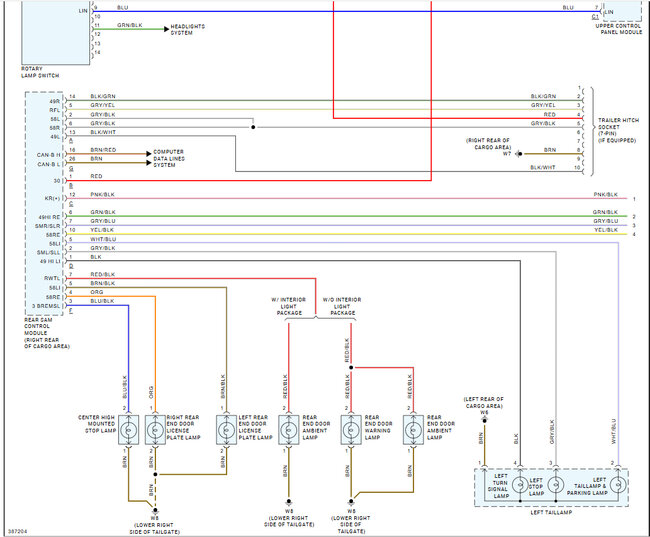The image size is (650, 537).
Task: Select the W6 ground point at left rear cargo area
Action: pyautogui.click(x=484, y=420)
